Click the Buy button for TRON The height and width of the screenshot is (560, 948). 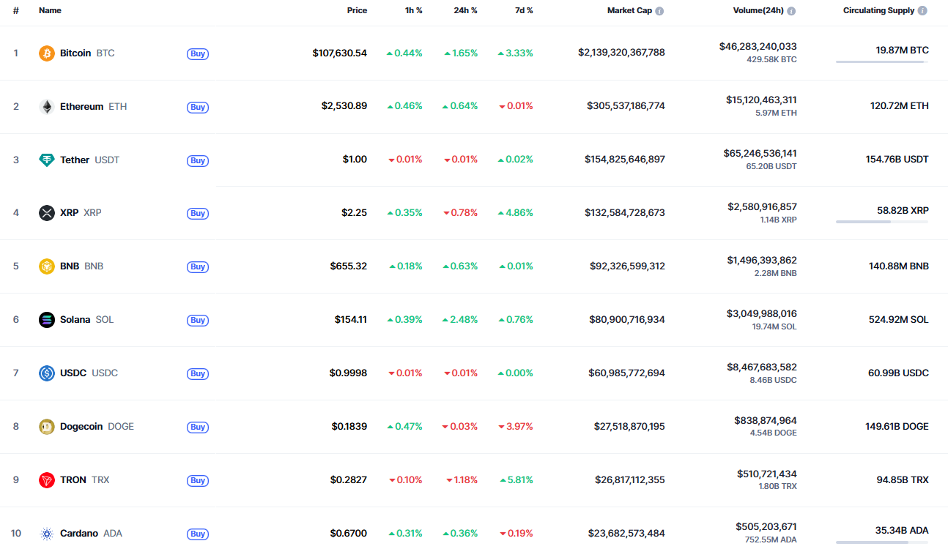tap(198, 481)
